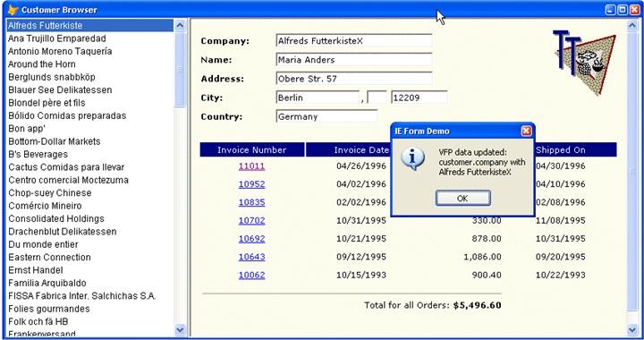The height and width of the screenshot is (340, 644).
Task: Select Ana Trujillo Emparedad in customer list
Action: click(56, 38)
